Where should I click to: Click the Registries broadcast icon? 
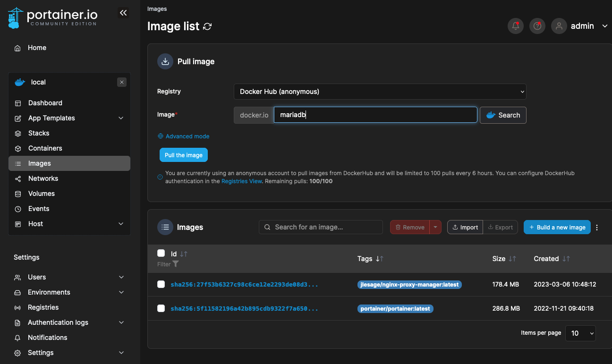(x=17, y=308)
